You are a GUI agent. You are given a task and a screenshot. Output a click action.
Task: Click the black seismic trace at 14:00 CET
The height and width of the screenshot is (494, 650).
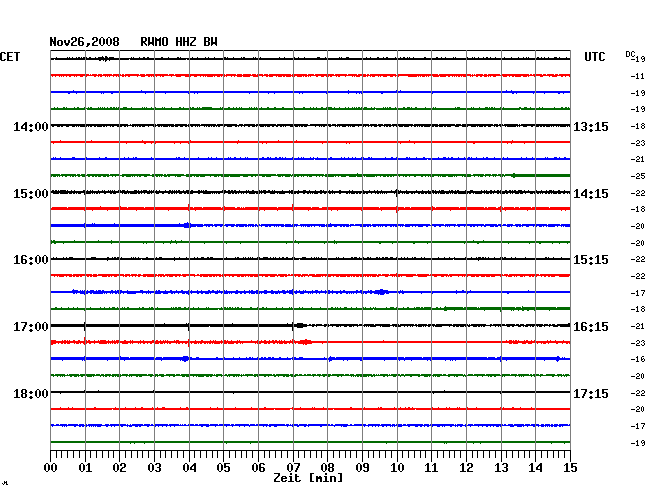(310, 126)
